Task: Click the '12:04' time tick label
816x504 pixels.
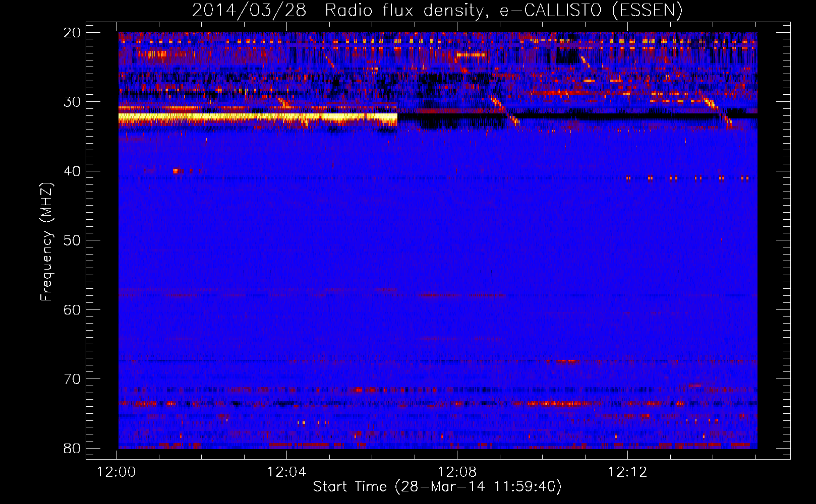Action: [x=287, y=472]
